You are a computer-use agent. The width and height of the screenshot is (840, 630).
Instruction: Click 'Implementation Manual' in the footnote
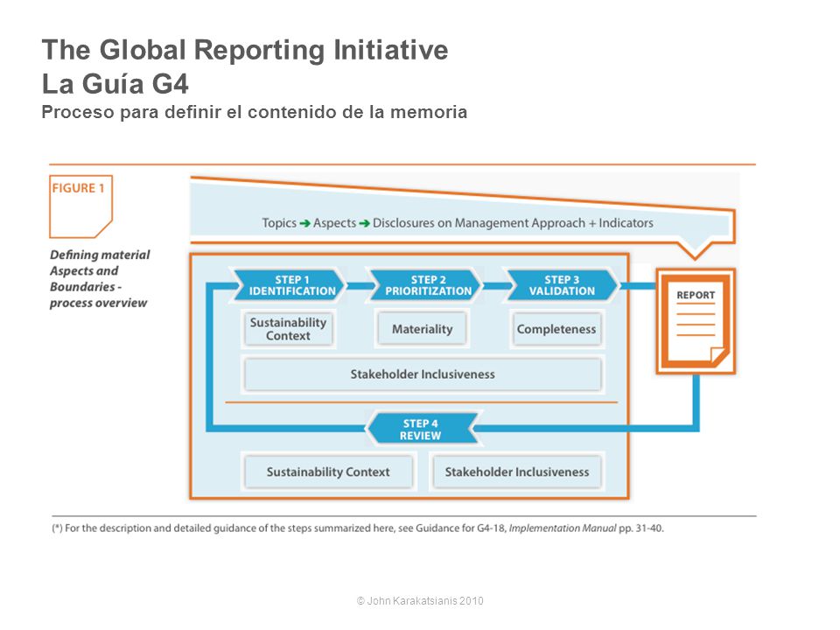click(x=562, y=528)
